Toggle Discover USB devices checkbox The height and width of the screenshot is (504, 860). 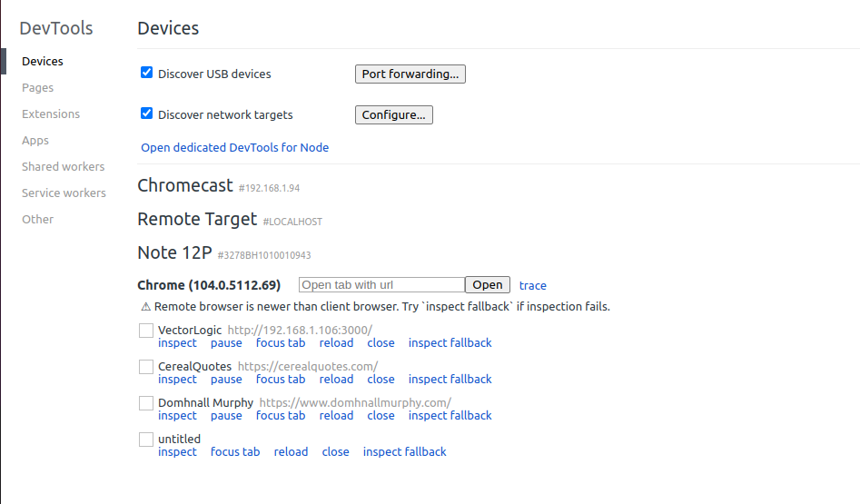pos(146,73)
